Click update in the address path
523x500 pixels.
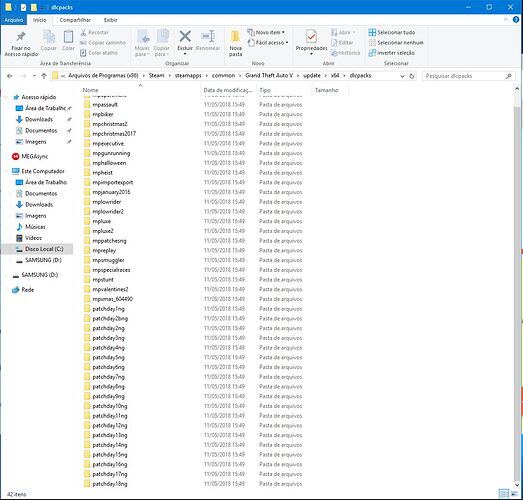[x=312, y=76]
